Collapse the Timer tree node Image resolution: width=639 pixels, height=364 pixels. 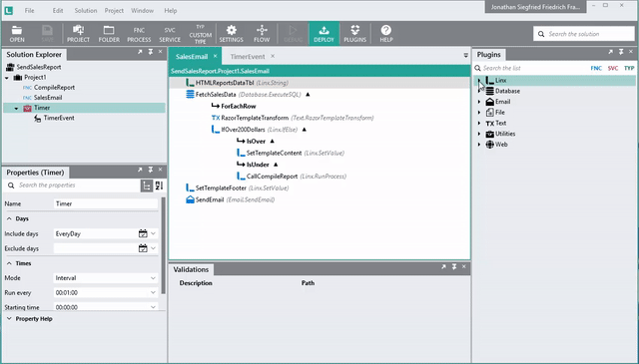16,109
